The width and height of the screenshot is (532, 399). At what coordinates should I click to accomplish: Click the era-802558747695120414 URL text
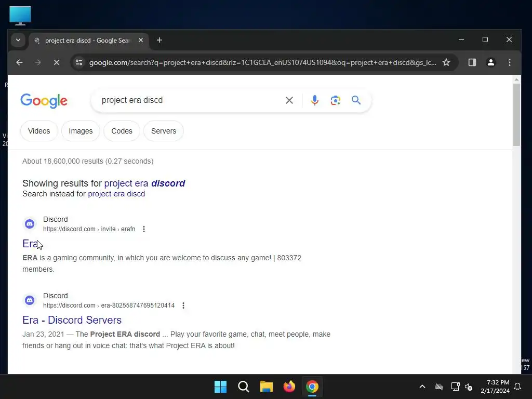pos(109,305)
